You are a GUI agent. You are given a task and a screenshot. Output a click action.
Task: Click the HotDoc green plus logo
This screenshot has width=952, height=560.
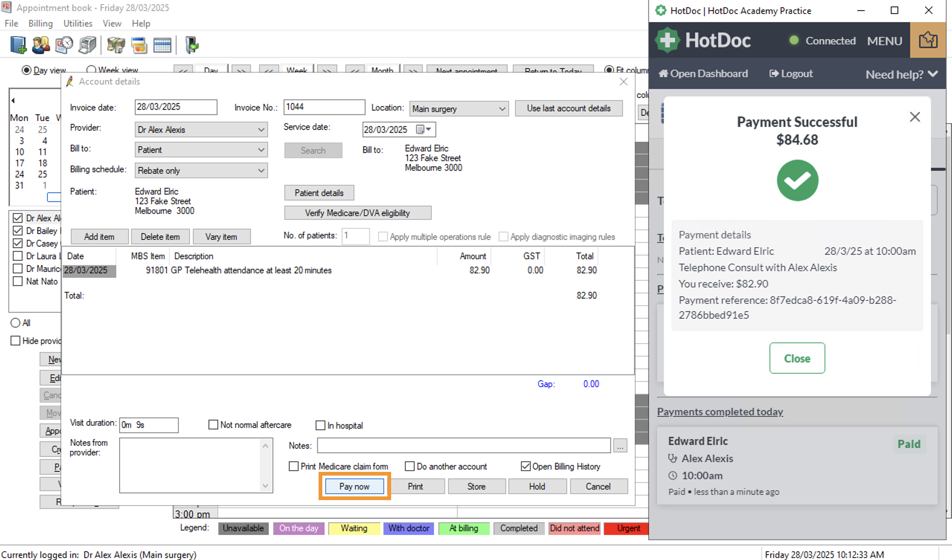tap(668, 40)
